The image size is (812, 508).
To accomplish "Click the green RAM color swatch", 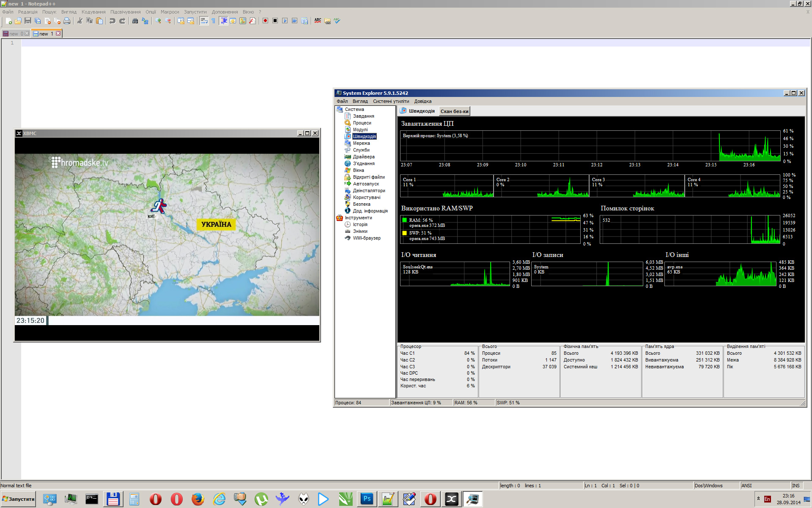I will point(405,220).
